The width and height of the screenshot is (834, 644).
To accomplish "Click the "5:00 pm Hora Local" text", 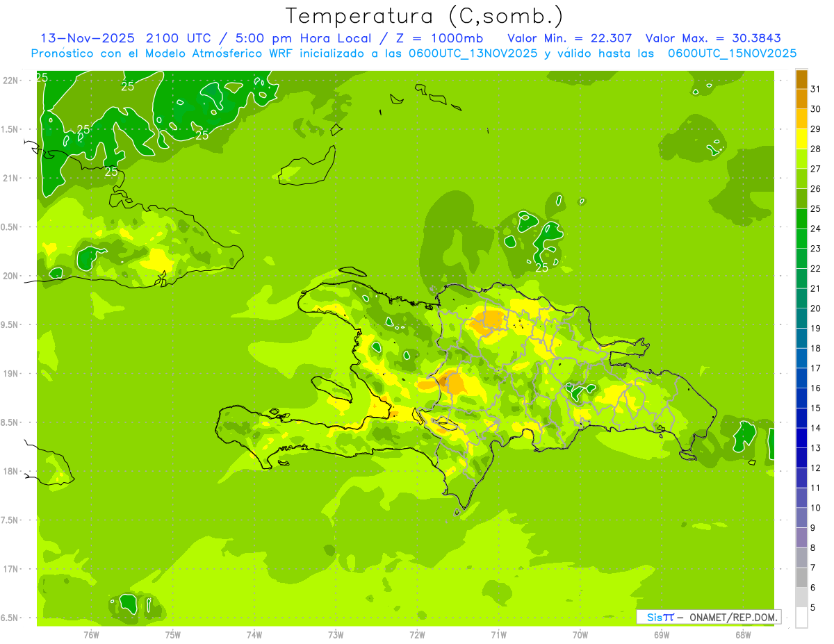I will 302,38.
